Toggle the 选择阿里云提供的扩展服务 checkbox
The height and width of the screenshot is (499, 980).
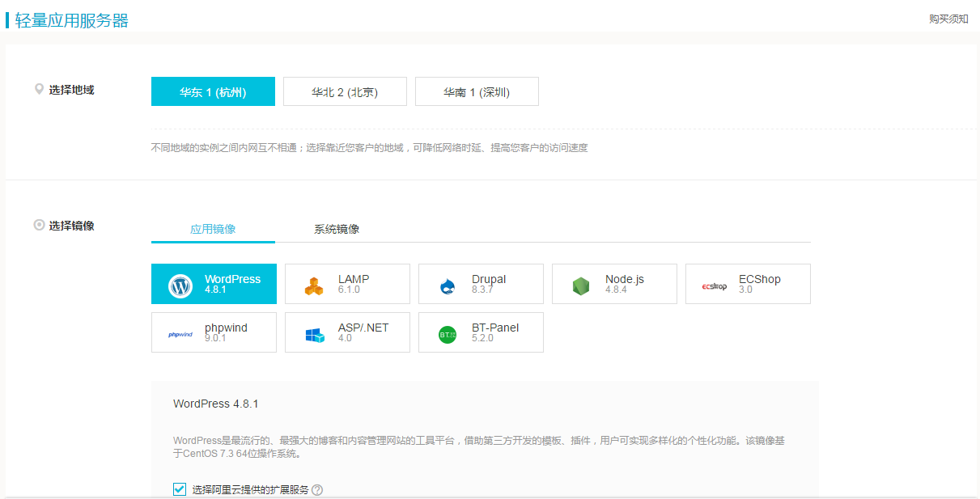point(180,489)
